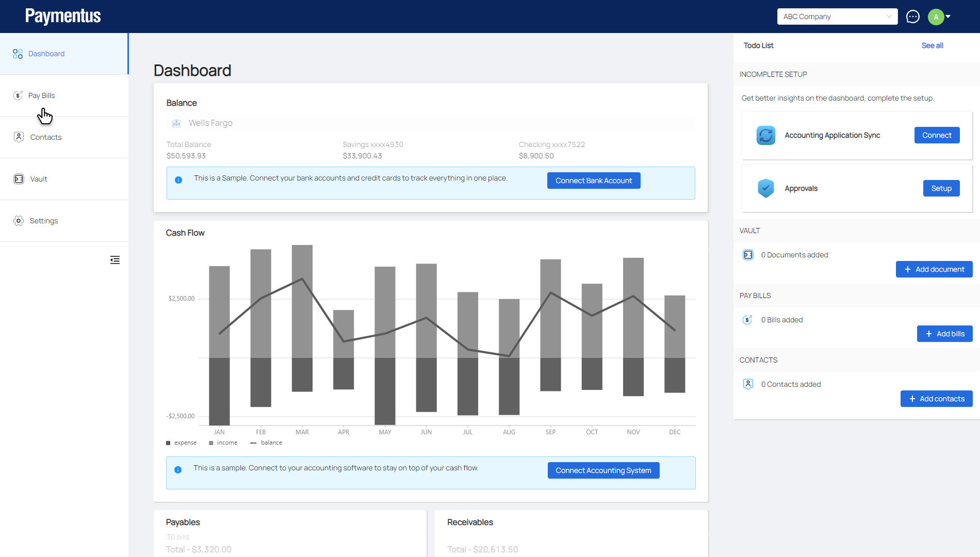Click the Add document button
The image size is (980, 557).
[934, 269]
